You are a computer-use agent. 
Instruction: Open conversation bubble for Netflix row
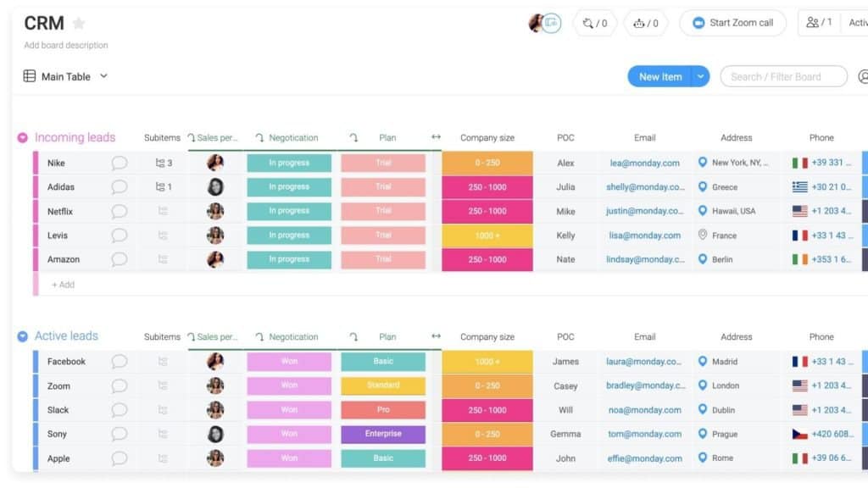point(119,211)
